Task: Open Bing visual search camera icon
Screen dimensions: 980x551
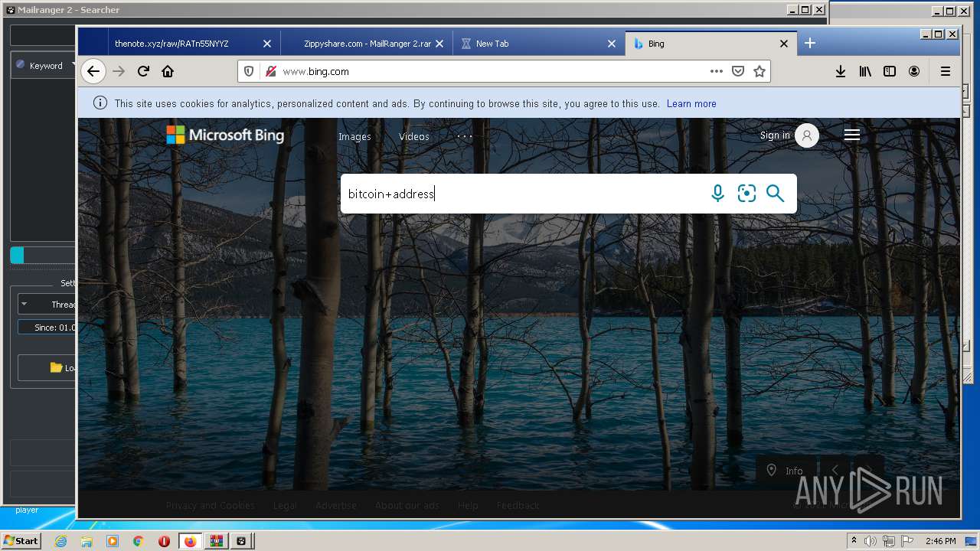Action: click(746, 194)
